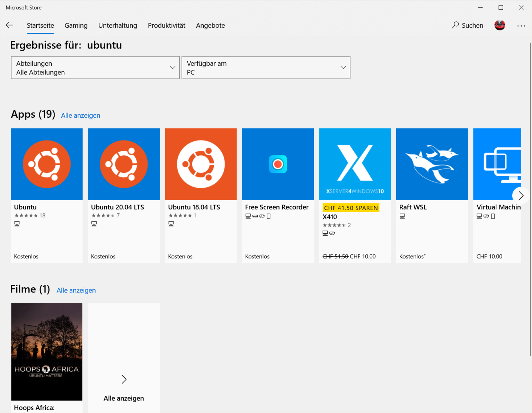Click the vertical page scrollbar
The width and height of the screenshot is (532, 413).
pyautogui.click(x=530, y=199)
